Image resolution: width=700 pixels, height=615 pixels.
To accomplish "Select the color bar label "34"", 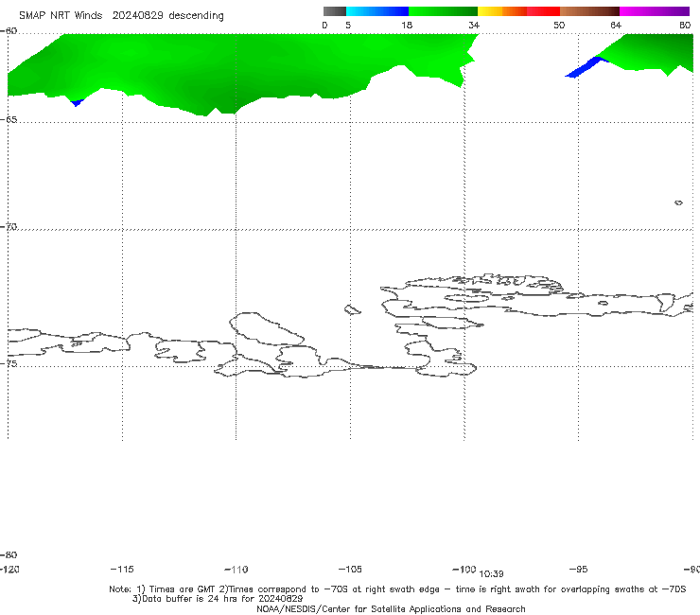I will (x=474, y=25).
